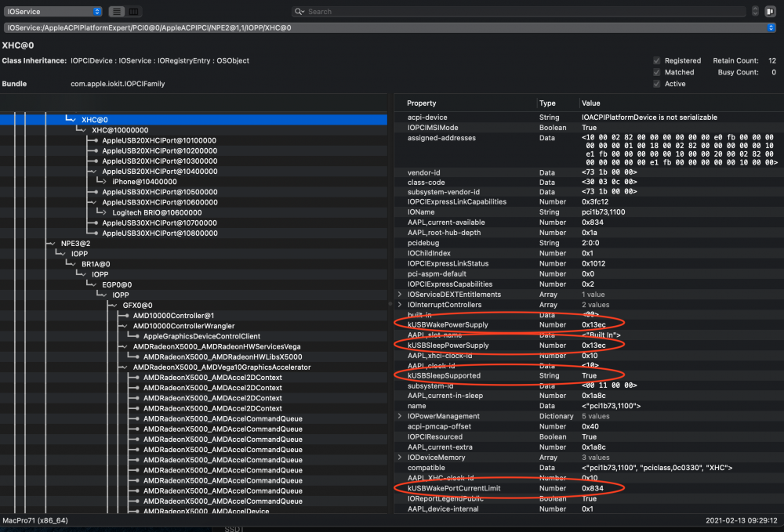The image size is (784, 532).
Task: Select the IOPCIMSIMode property row
Action: (589, 128)
